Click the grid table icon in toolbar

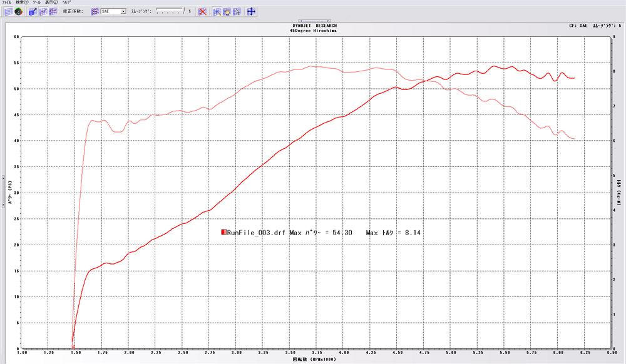pyautogui.click(x=8, y=11)
